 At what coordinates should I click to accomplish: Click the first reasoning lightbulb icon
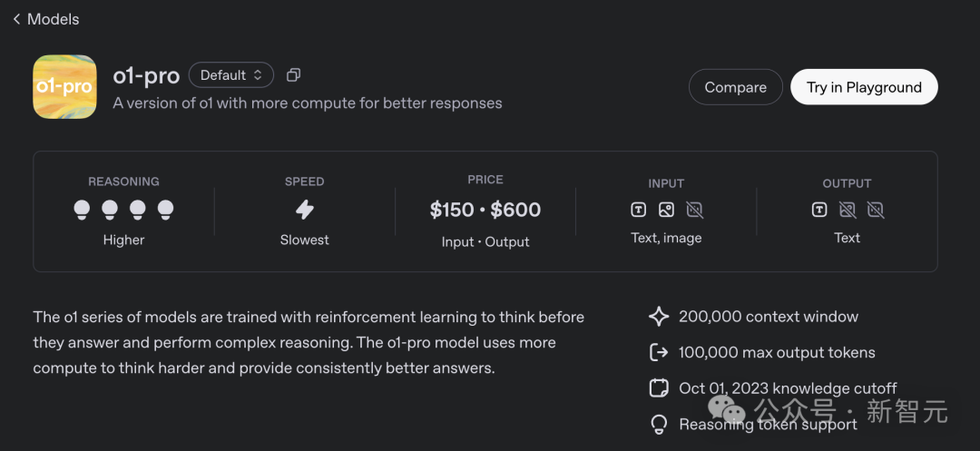(x=83, y=210)
